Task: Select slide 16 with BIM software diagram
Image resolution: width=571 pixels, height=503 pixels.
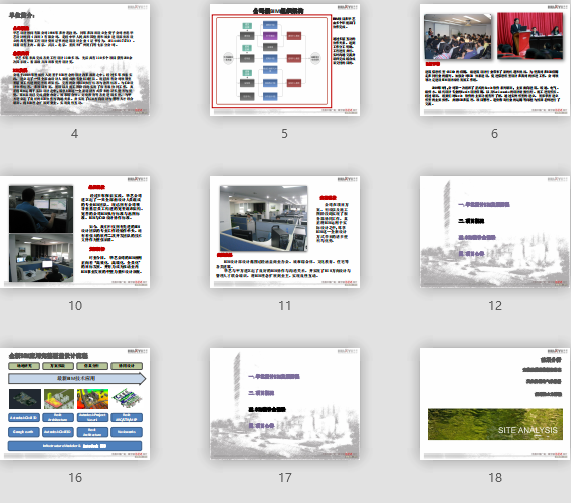Action: pos(75,404)
